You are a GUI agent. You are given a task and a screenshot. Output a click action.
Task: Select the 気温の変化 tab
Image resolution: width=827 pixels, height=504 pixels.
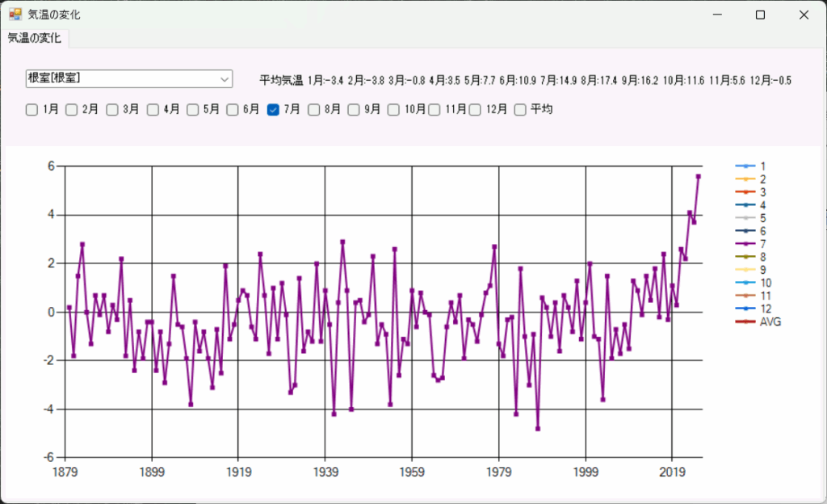click(x=35, y=38)
